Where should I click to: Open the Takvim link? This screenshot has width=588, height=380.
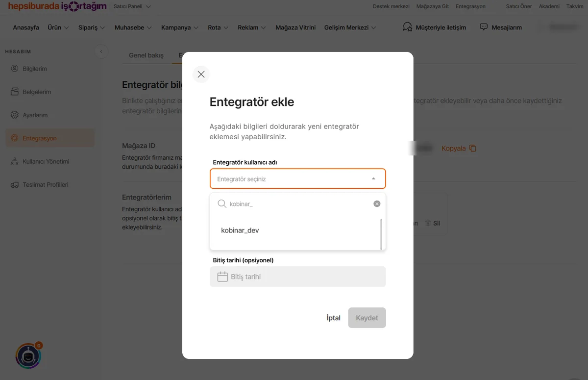coord(575,6)
